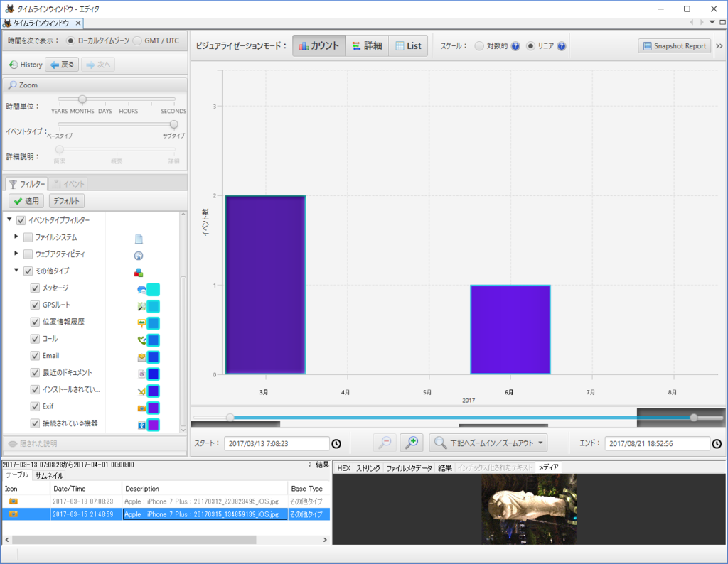Enable the ウェブアクティビティ checkbox

pyautogui.click(x=28, y=254)
